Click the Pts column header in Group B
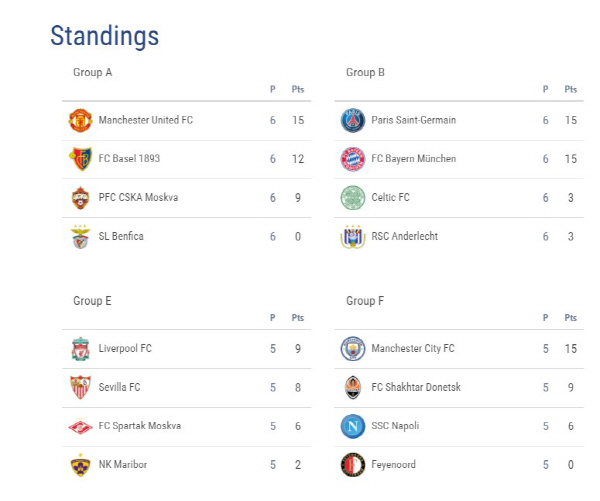The height and width of the screenshot is (501, 600). [571, 89]
